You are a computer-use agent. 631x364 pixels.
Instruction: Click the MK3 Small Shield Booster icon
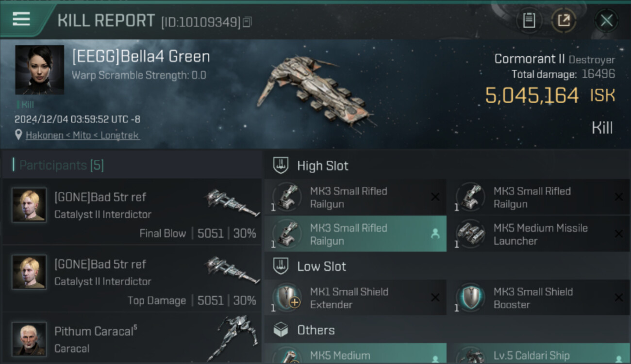471,298
